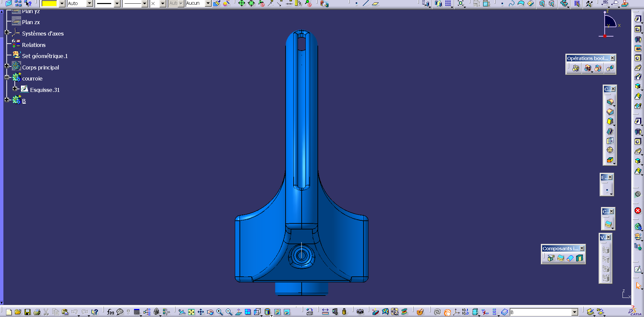
Task: Collapse the courroie body node
Action: point(7,77)
